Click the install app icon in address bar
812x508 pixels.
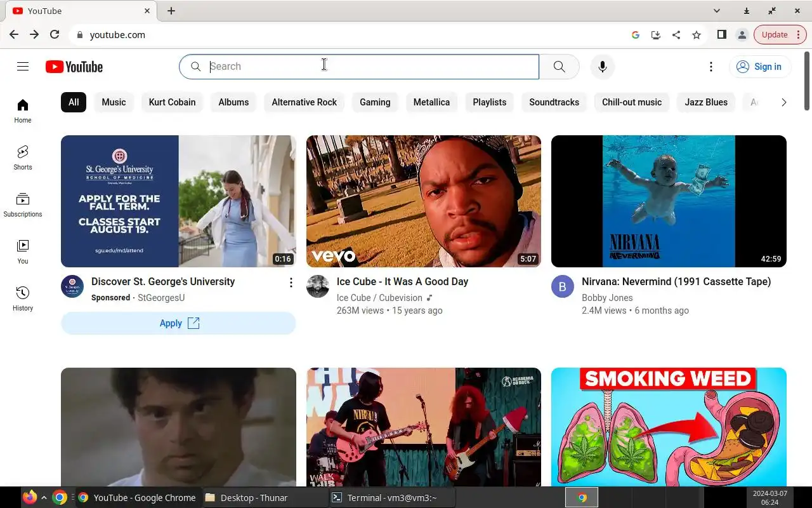click(x=656, y=35)
